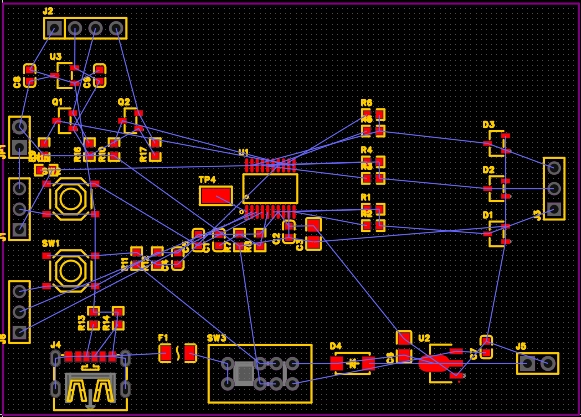
Task: Select resistor R4 footprint
Action: [373, 162]
